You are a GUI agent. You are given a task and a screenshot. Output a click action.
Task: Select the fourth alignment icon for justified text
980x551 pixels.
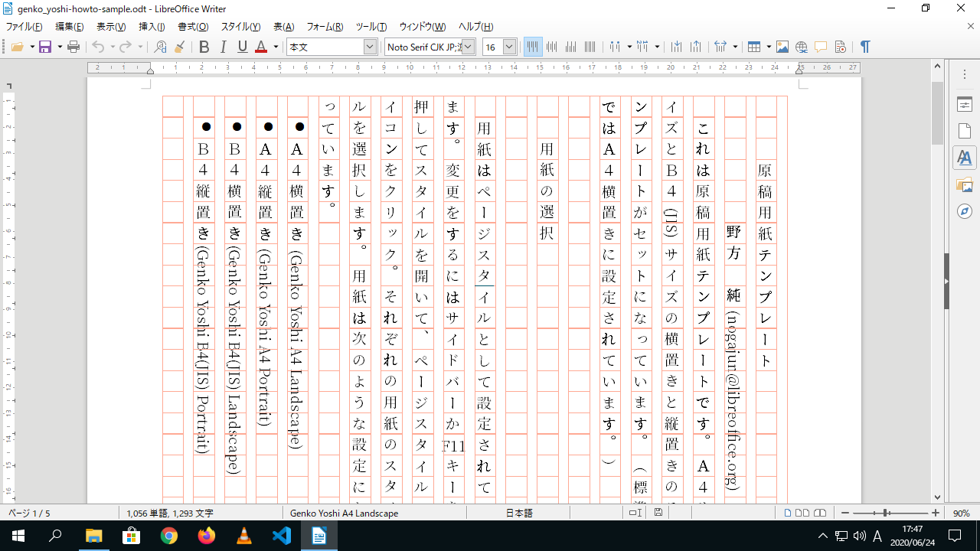pyautogui.click(x=590, y=47)
